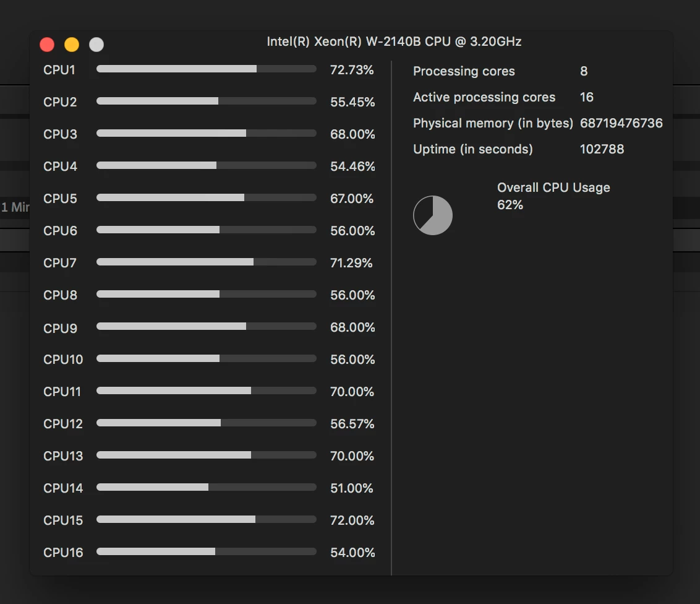Click the CPU10 usage bar
700x604 pixels.
pyautogui.click(x=207, y=358)
